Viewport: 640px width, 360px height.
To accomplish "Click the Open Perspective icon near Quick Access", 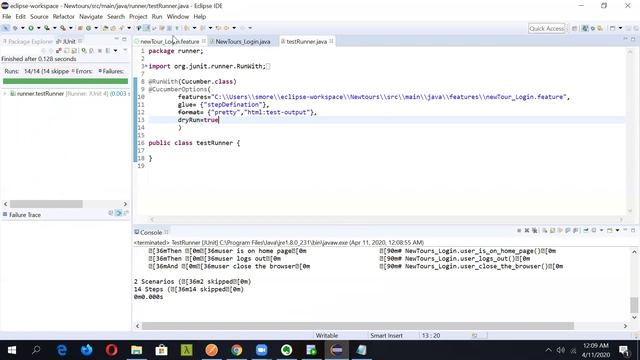I will (574, 29).
